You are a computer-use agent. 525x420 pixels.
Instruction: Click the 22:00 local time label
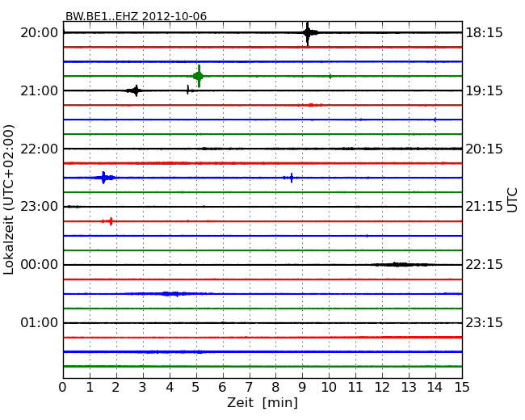tap(40, 149)
